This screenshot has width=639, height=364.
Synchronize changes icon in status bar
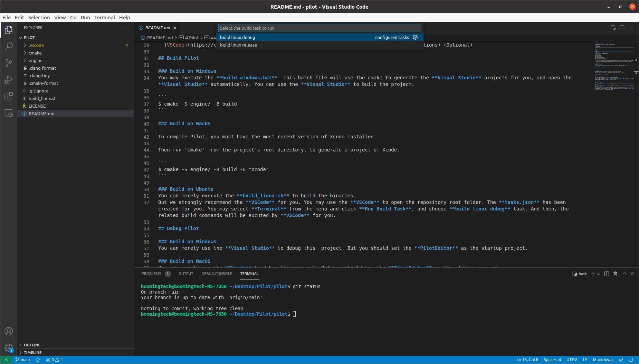pos(38,360)
